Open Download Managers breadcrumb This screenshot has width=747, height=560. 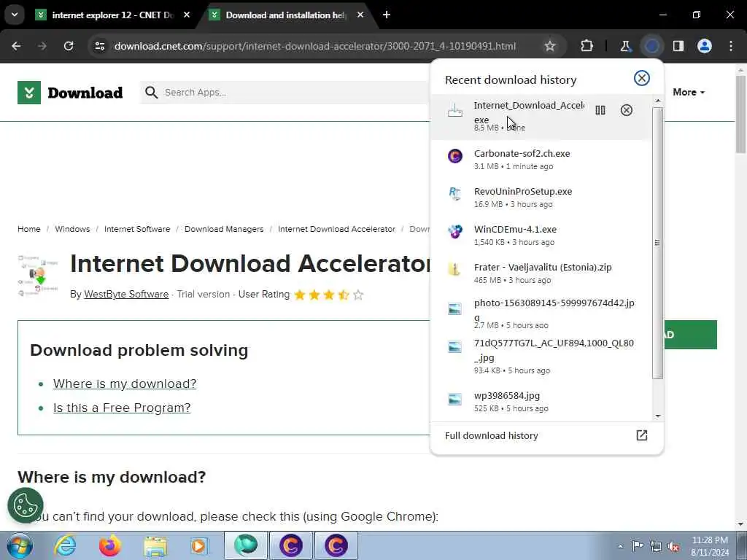click(x=224, y=229)
